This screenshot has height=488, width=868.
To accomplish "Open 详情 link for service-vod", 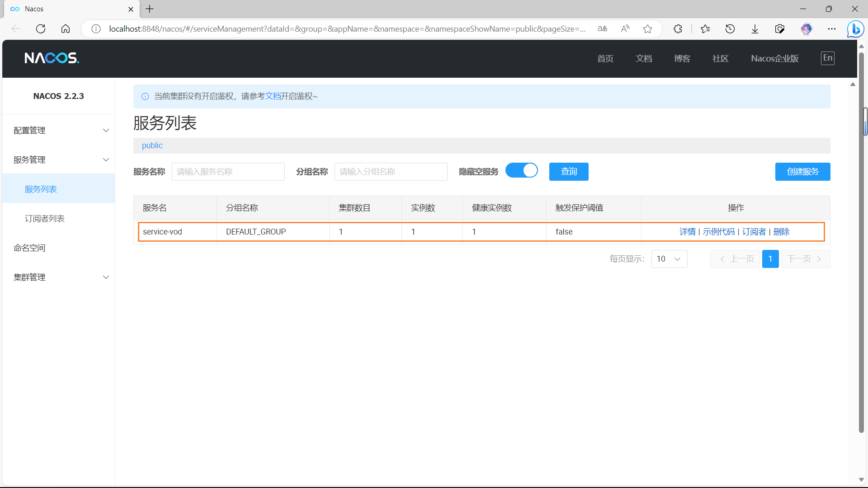I will tap(687, 232).
